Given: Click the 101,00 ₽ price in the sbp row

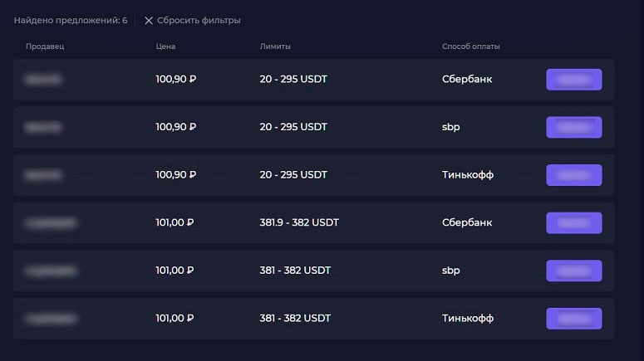Looking at the screenshot, I should (175, 271).
